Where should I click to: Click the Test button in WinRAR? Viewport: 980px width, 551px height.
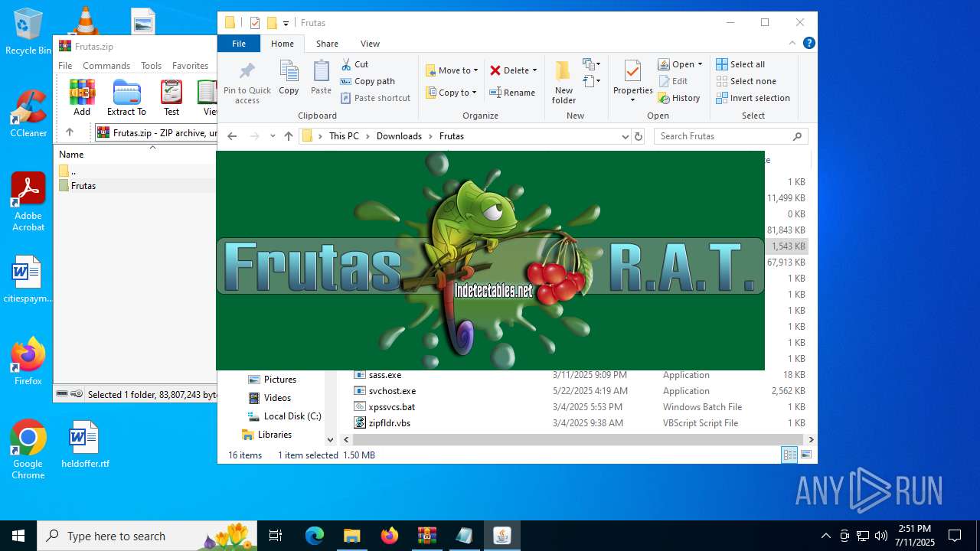pyautogui.click(x=171, y=97)
